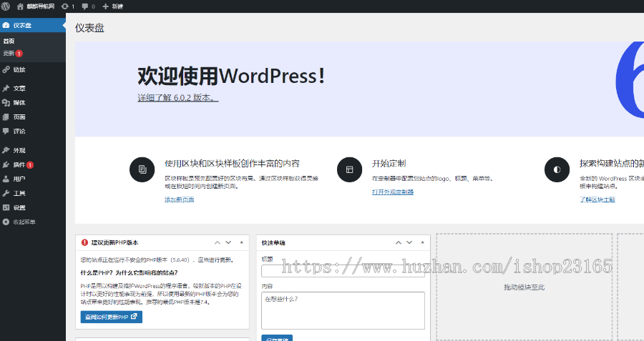644x341 pixels.
Task: Open 文章 posts menu
Action: (x=33, y=88)
